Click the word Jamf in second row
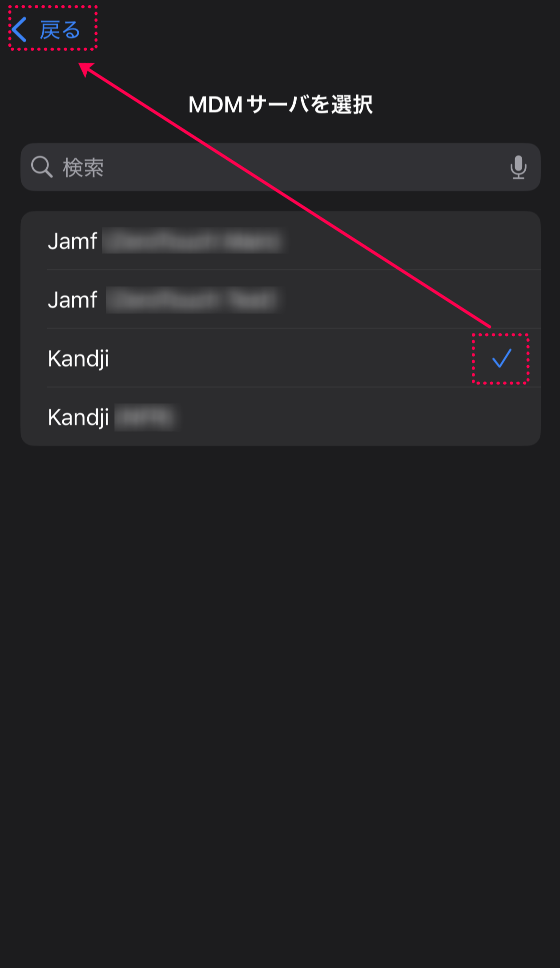Screen dimensions: 560x968 point(73,299)
